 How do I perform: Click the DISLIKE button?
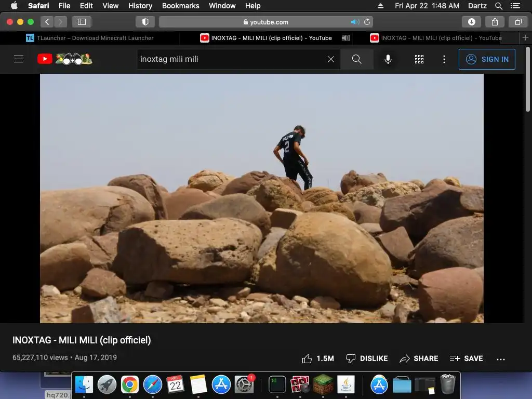(367, 358)
